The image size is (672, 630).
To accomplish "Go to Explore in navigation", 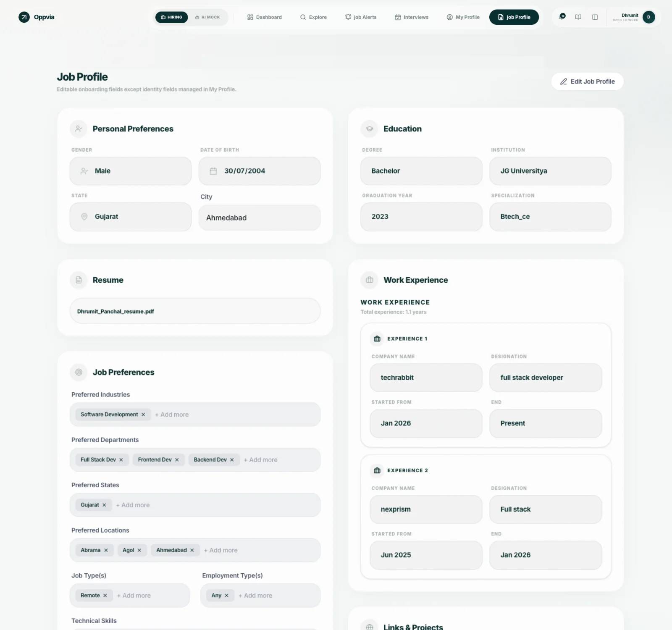I will (313, 17).
